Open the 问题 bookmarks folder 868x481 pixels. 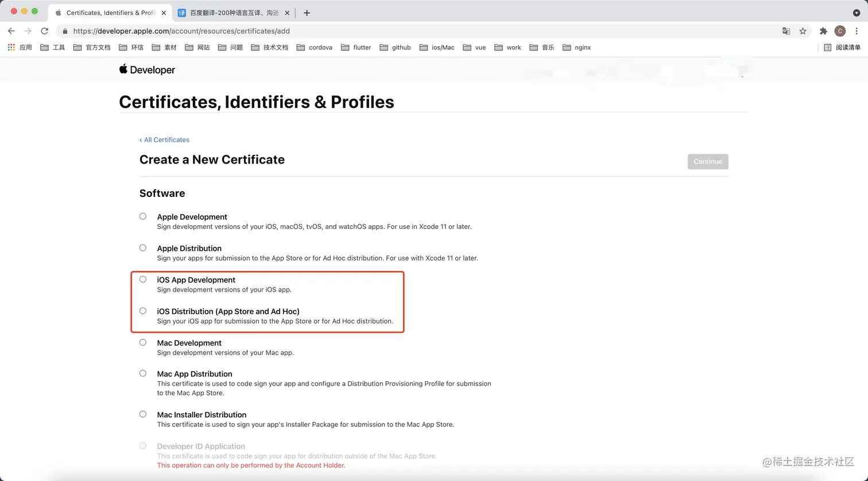[230, 48]
